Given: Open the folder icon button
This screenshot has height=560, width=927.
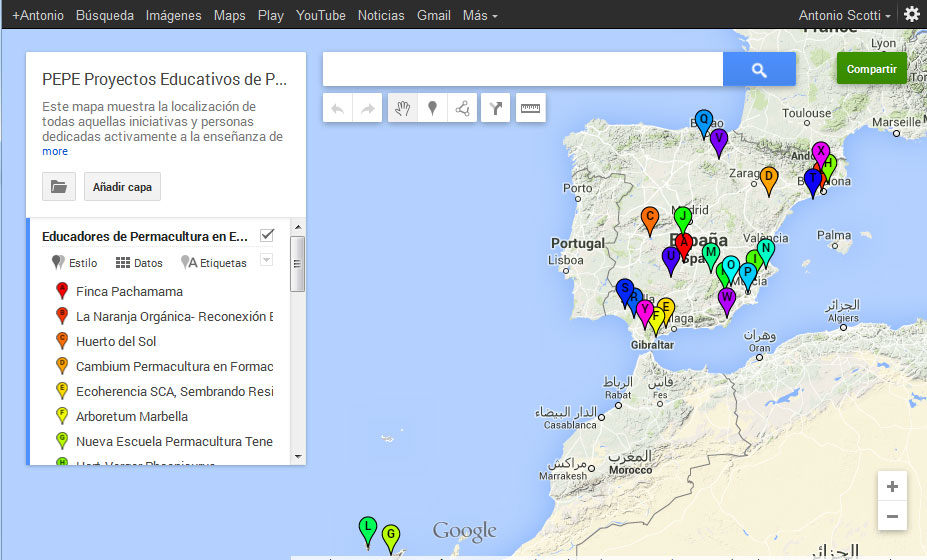Looking at the screenshot, I should point(59,187).
